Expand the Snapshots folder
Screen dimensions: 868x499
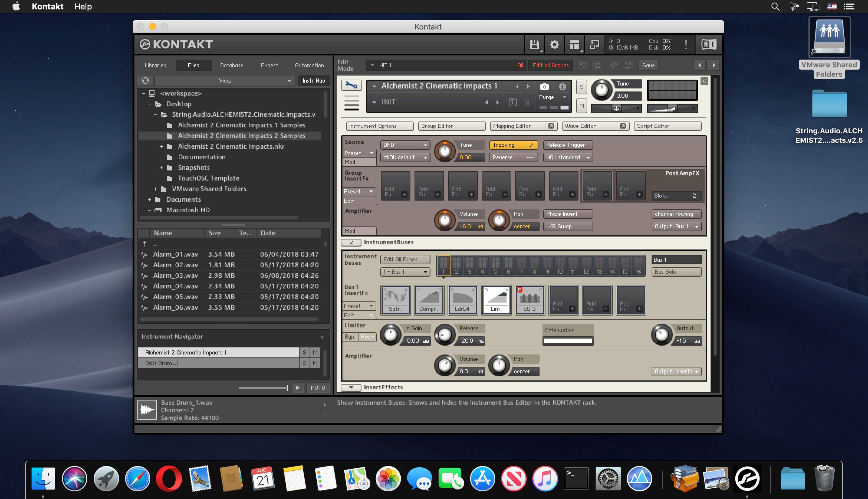tap(161, 168)
